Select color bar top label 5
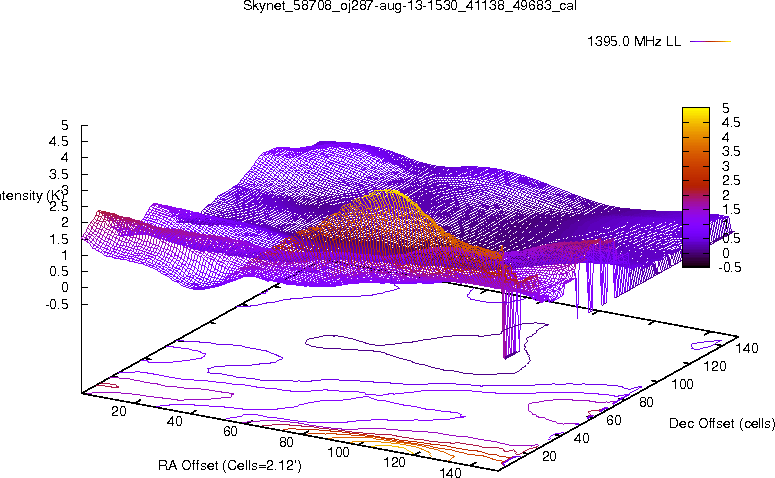This screenshot has height=478, width=775. click(725, 108)
